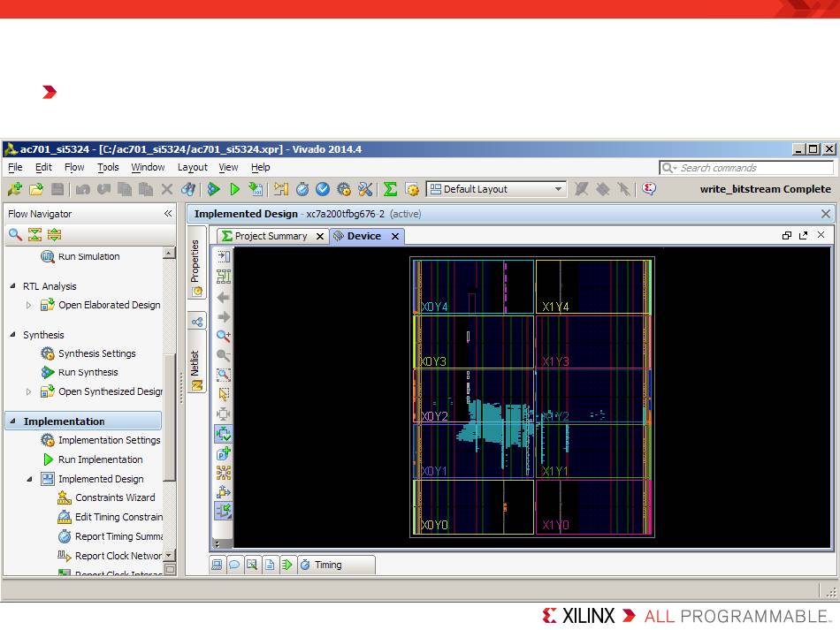Click the wrench and screwdriver tools icon
The image size is (840, 630).
365,189
